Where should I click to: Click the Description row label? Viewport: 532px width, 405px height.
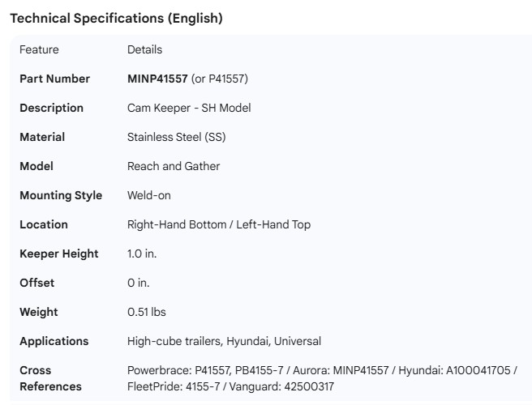51,108
